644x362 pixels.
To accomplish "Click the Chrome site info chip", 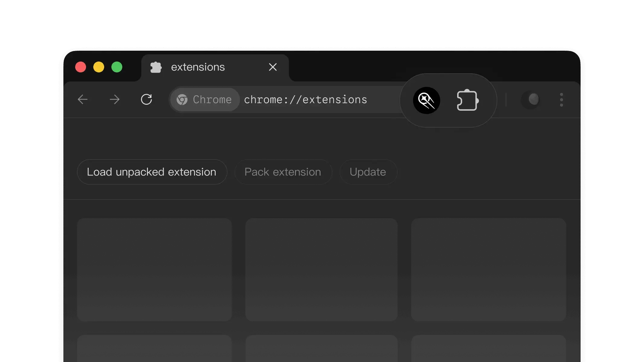I will pyautogui.click(x=205, y=100).
